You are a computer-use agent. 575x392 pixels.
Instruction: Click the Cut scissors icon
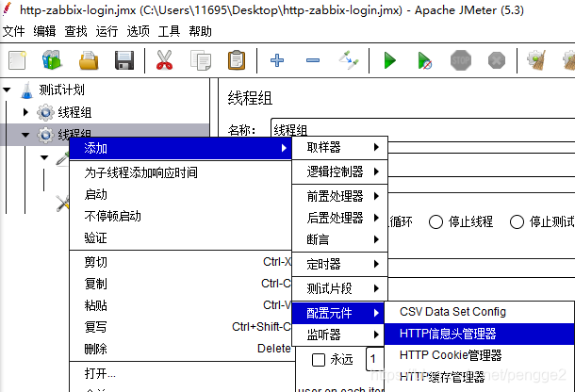[x=164, y=60]
